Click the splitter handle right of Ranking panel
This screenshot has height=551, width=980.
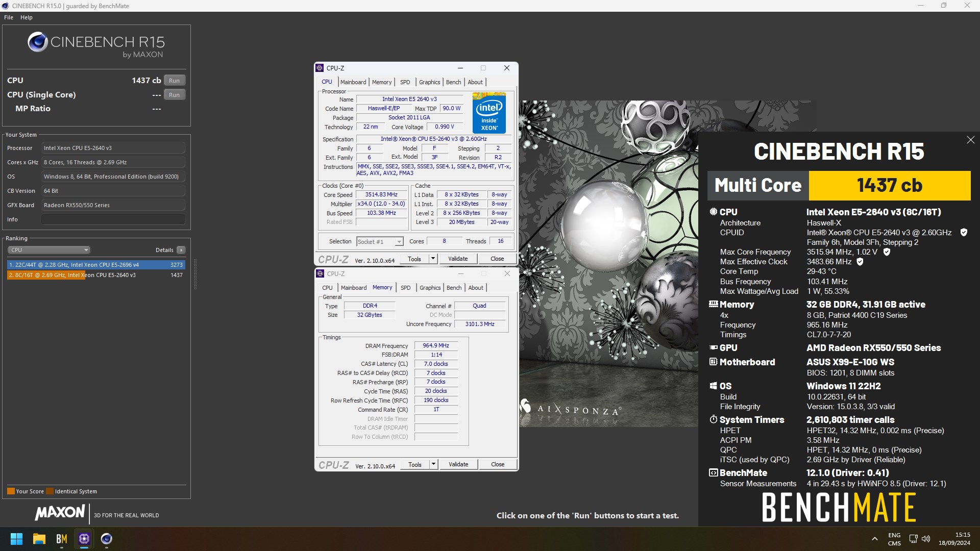[x=195, y=274]
